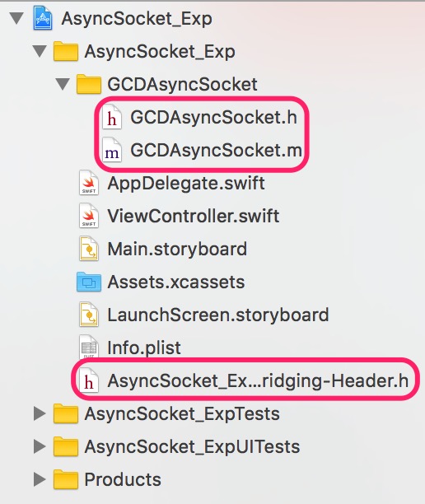Click the ViewController.swift Swift file icon
This screenshot has width=425, height=504.
point(89,216)
